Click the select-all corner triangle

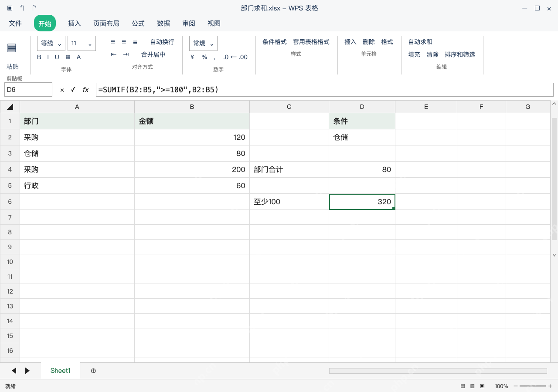click(x=10, y=107)
